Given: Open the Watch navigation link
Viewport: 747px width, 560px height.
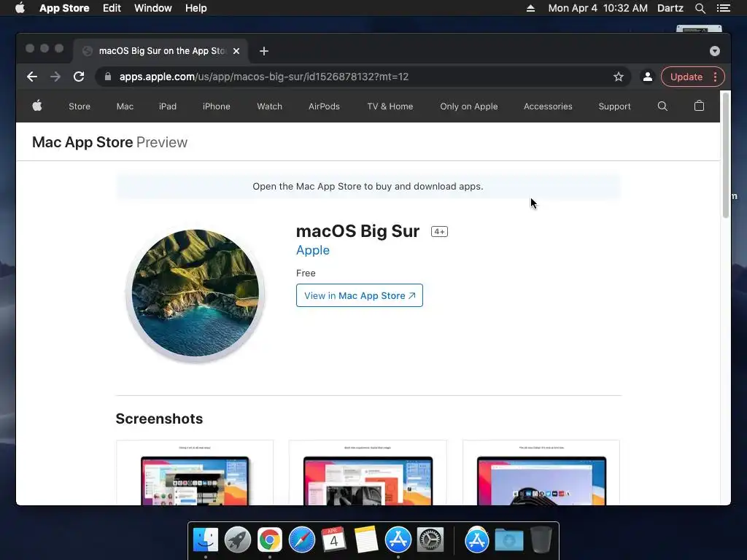Looking at the screenshot, I should click(270, 106).
